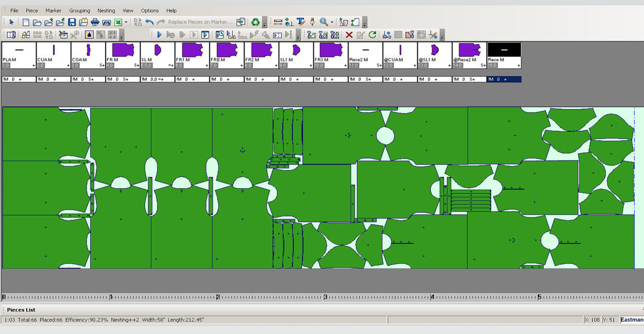
Task: Save the current marker
Action: [71, 21]
